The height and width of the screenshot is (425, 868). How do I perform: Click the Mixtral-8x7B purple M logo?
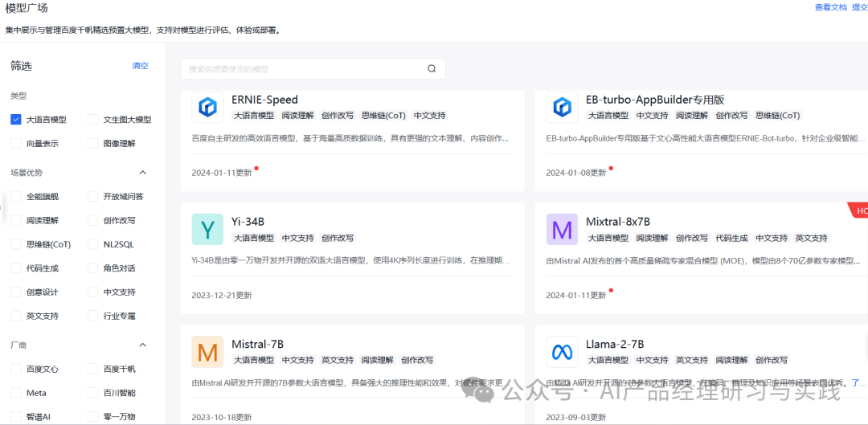click(x=562, y=229)
